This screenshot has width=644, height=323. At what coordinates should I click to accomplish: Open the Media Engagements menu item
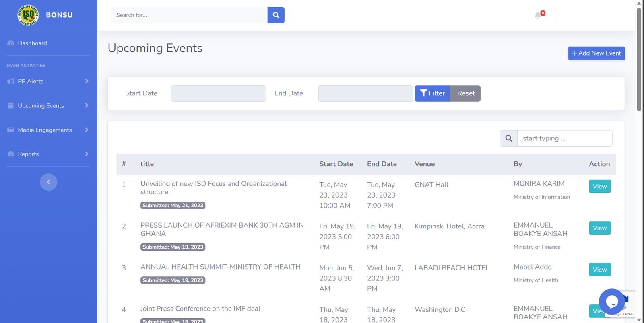[x=45, y=130]
